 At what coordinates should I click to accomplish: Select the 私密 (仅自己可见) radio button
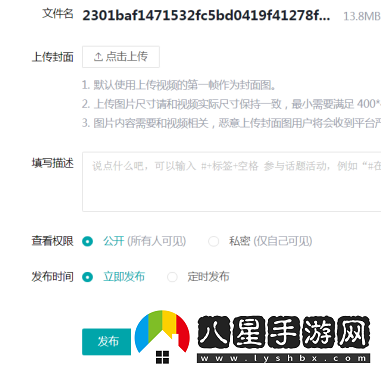(x=213, y=241)
